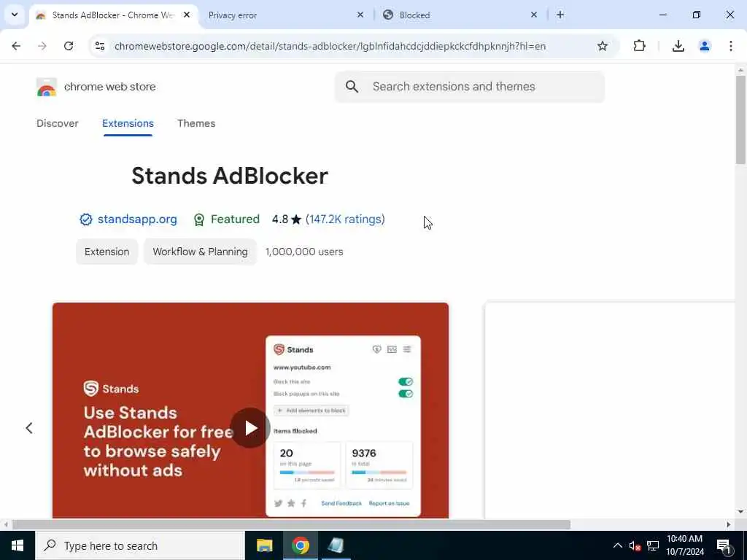This screenshot has width=747, height=560.
Task: Click the taskbar search box
Action: click(x=139, y=545)
